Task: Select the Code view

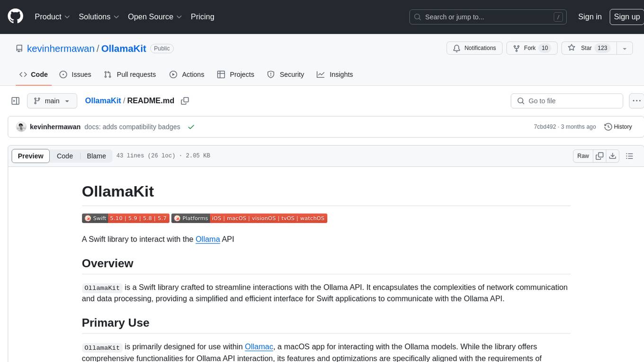Action: click(65, 156)
